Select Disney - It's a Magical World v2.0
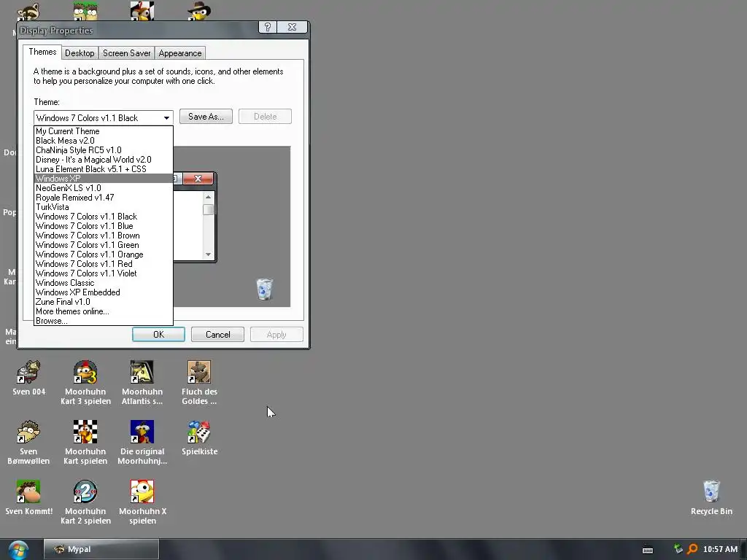747x560 pixels. point(104,160)
